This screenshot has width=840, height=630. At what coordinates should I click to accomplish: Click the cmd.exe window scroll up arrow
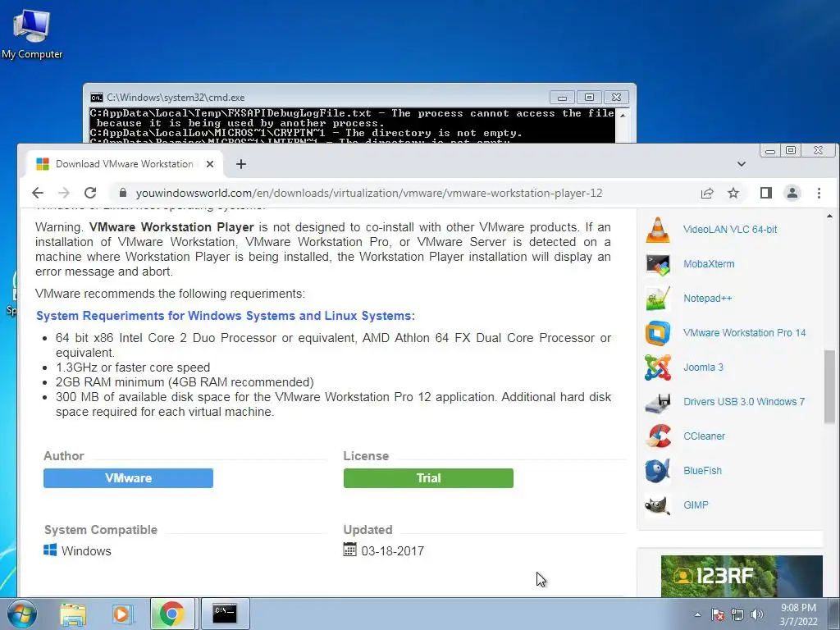623,115
